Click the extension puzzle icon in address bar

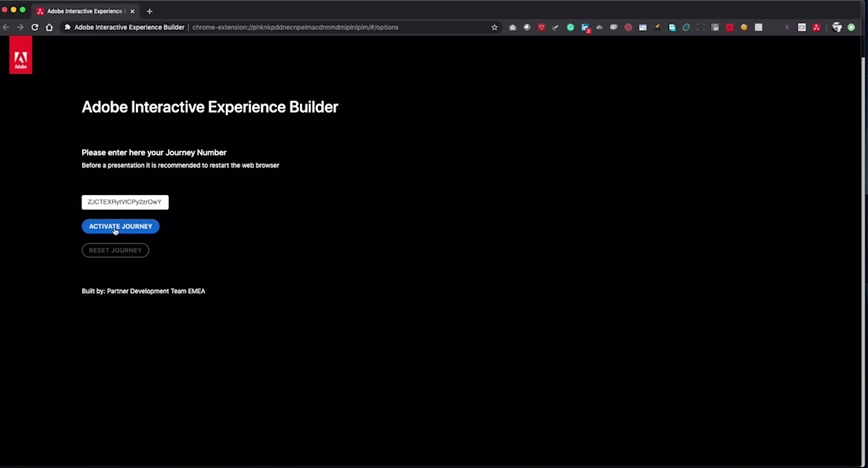coord(68,27)
